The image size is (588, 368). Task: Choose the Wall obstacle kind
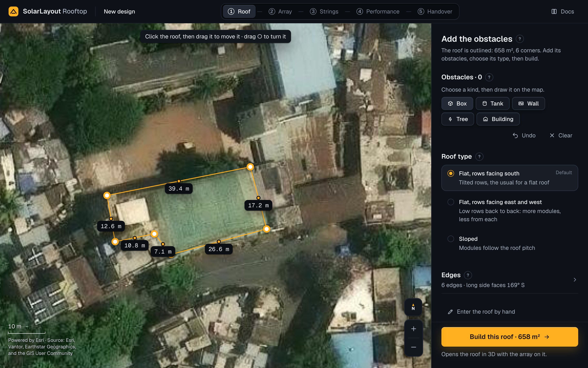[528, 103]
